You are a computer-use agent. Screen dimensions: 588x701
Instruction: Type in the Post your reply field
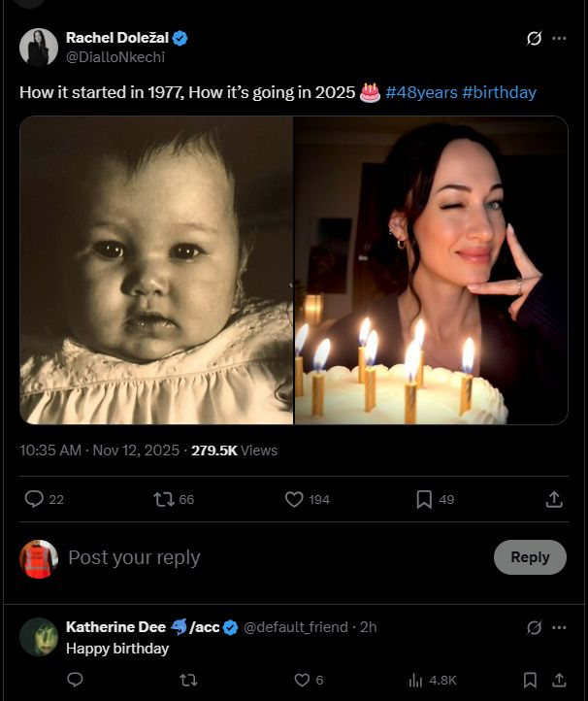pos(272,557)
